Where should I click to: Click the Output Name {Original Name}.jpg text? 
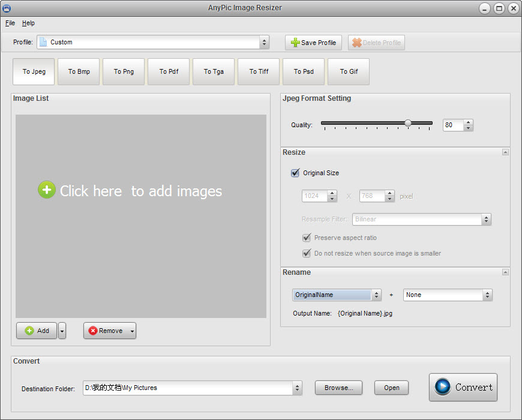click(365, 313)
